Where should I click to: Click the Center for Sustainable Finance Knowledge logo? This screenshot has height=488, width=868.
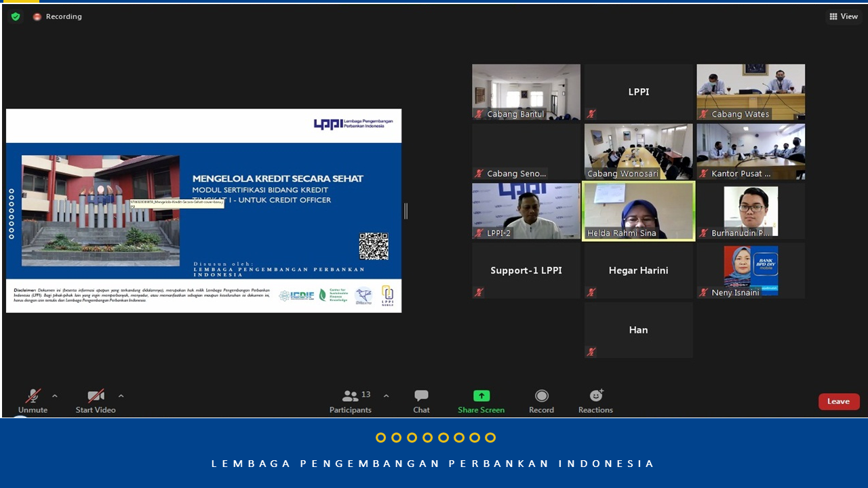point(334,295)
